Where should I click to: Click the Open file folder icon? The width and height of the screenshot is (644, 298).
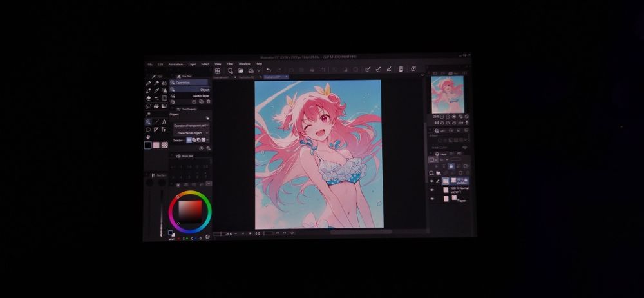click(241, 70)
